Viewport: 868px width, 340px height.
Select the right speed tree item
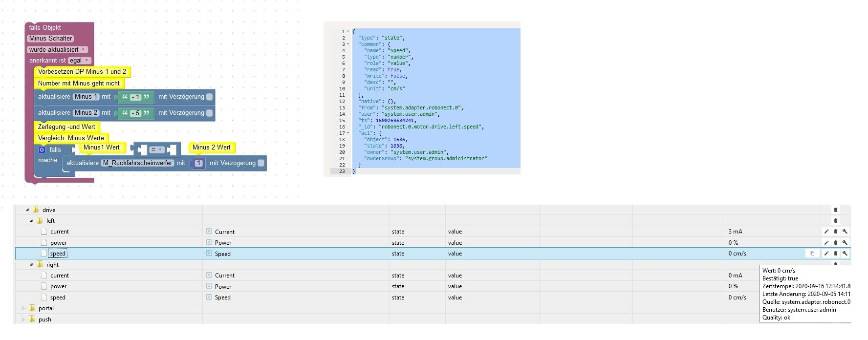tap(58, 297)
